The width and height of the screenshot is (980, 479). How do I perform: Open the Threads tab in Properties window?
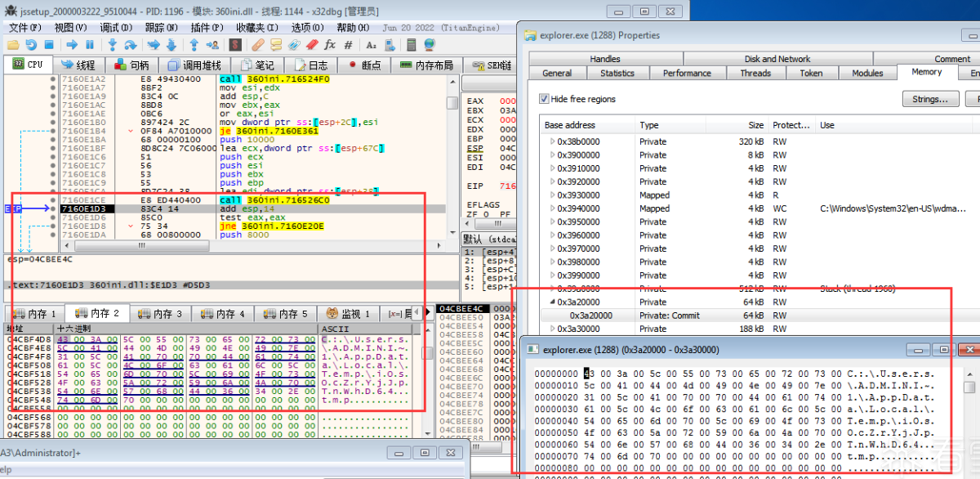[x=755, y=73]
